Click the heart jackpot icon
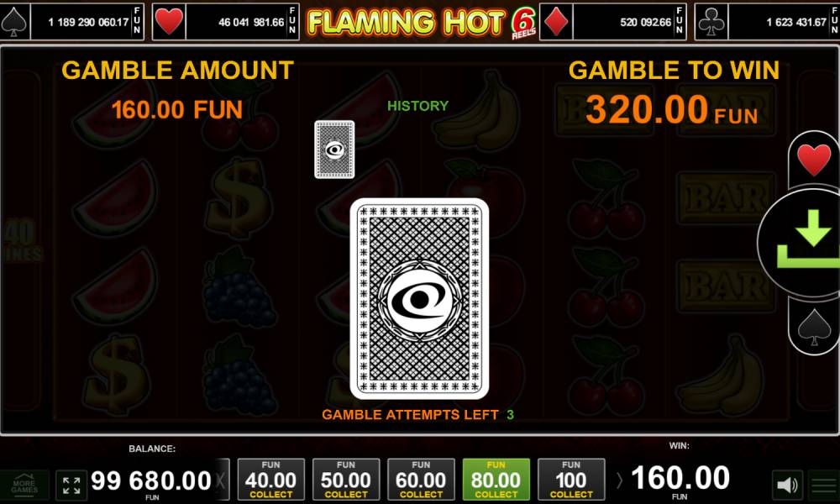This screenshot has width=840, height=504. [169, 22]
